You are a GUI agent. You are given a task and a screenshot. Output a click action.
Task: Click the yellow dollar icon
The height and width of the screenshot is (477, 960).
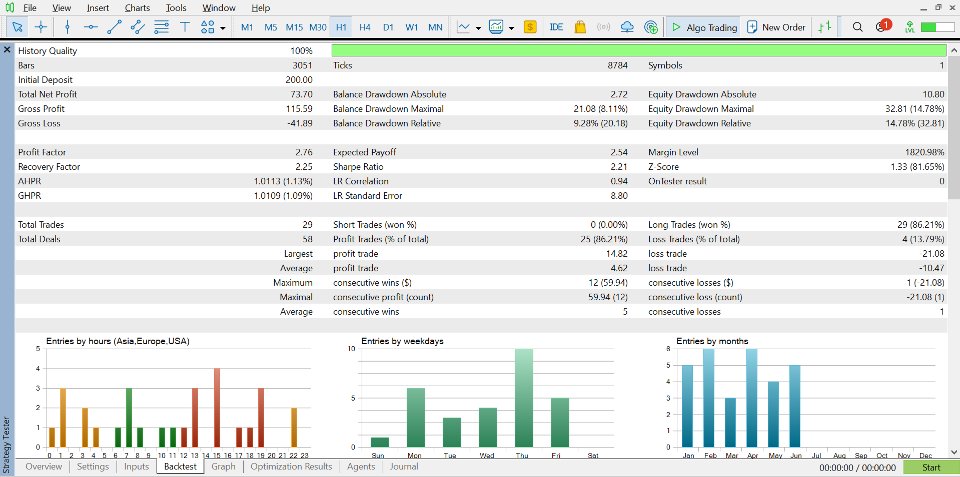click(530, 27)
